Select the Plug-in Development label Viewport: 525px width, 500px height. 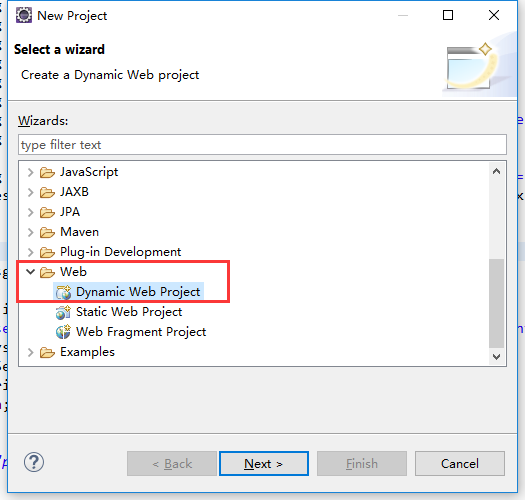tap(121, 252)
